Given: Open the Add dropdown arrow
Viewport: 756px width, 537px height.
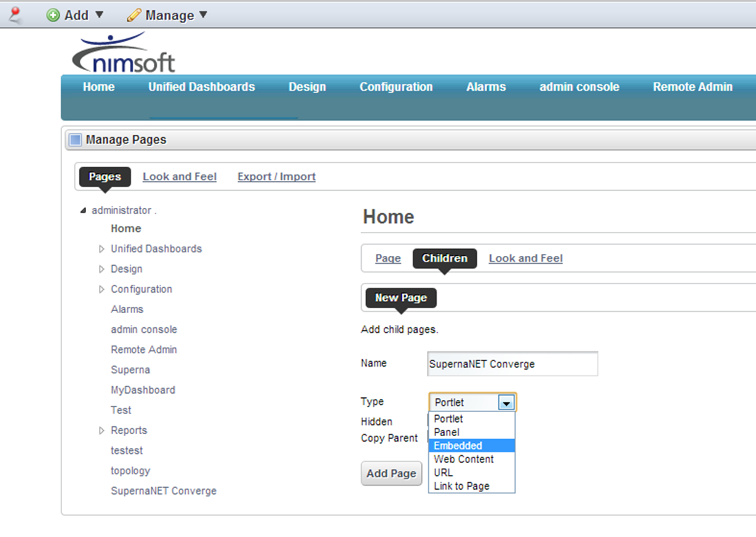Looking at the screenshot, I should [x=99, y=15].
